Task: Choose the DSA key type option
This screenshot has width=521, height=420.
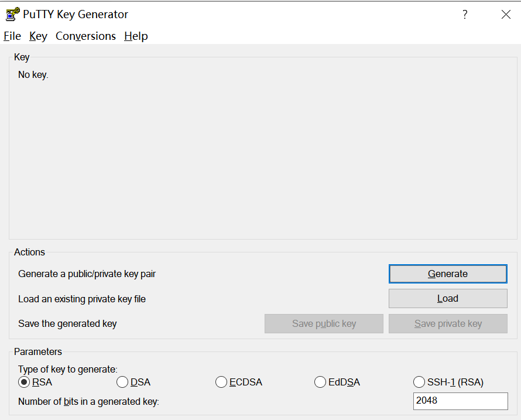Action: click(122, 383)
